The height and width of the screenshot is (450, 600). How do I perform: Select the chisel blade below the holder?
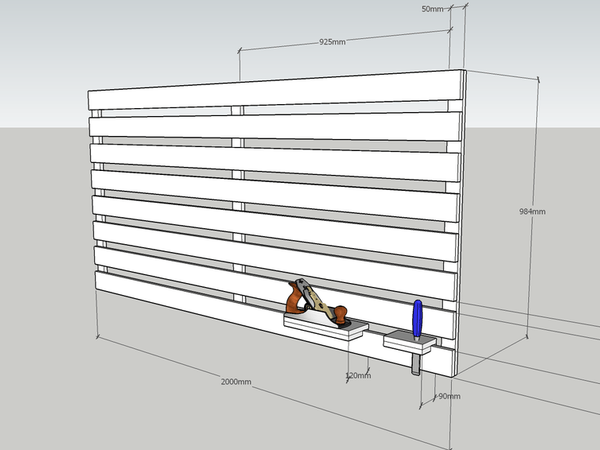pyautogui.click(x=413, y=363)
